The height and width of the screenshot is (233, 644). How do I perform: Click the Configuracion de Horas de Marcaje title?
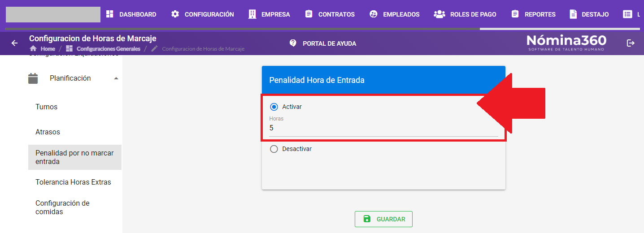pos(93,39)
